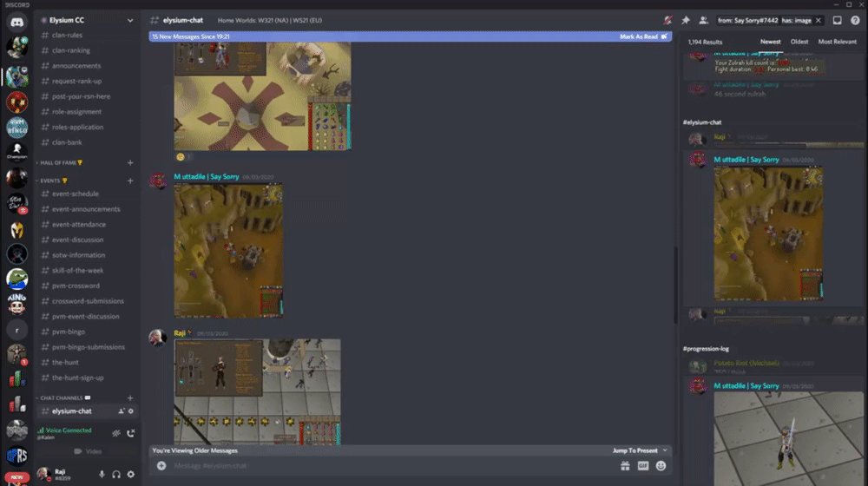The image size is (868, 486).
Task: Collapse CHAT CHANNELS category
Action: tap(63, 398)
